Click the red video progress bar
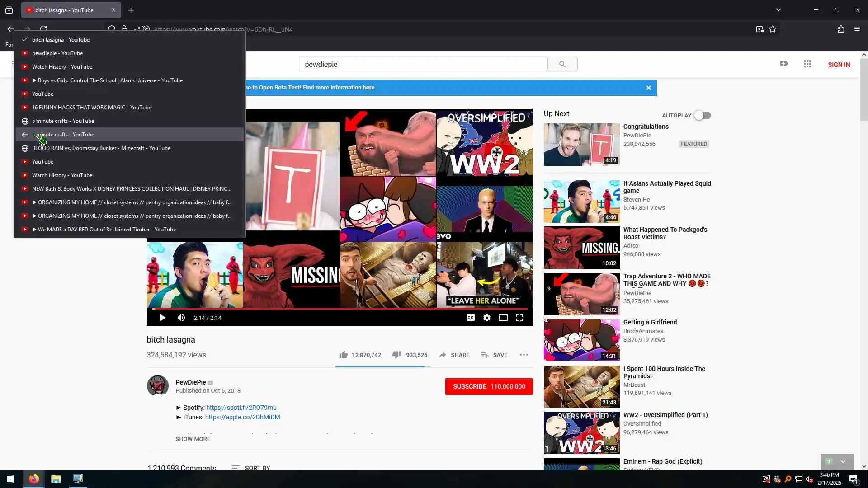Image resolution: width=868 pixels, height=488 pixels. 339,309
